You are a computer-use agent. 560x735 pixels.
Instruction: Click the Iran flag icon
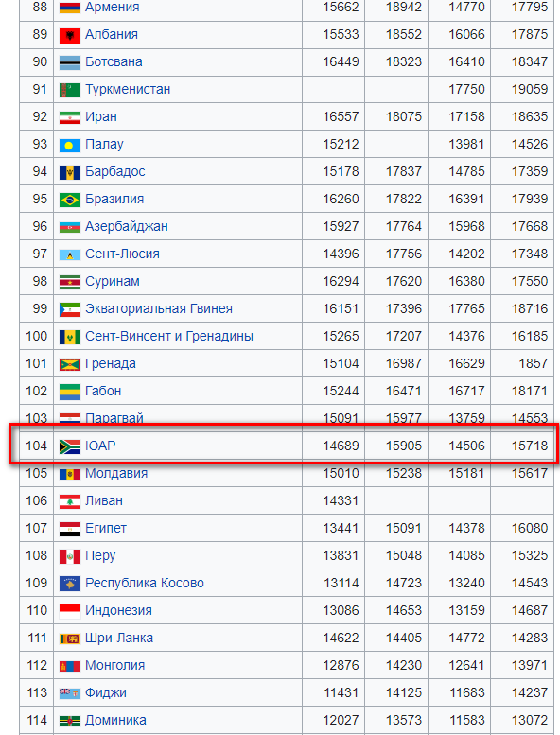click(70, 117)
